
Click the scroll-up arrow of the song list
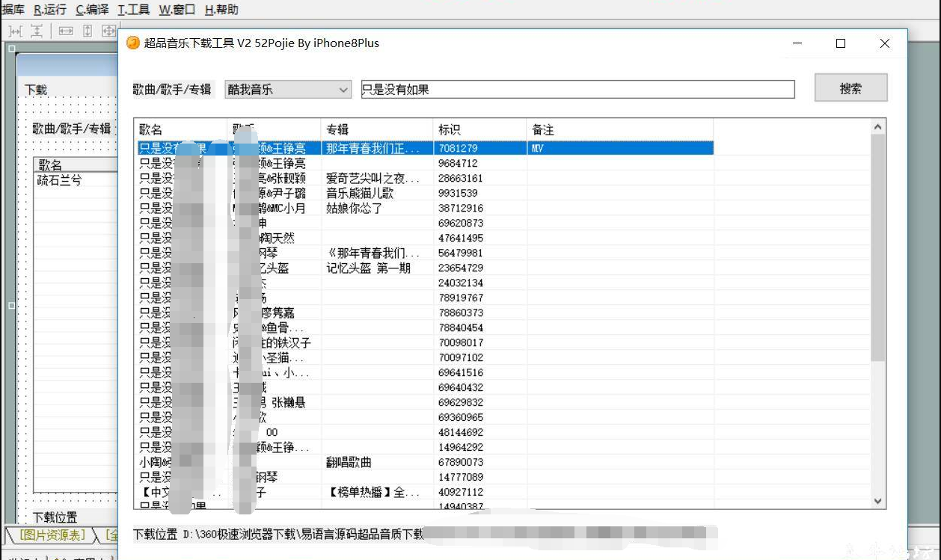pos(878,126)
